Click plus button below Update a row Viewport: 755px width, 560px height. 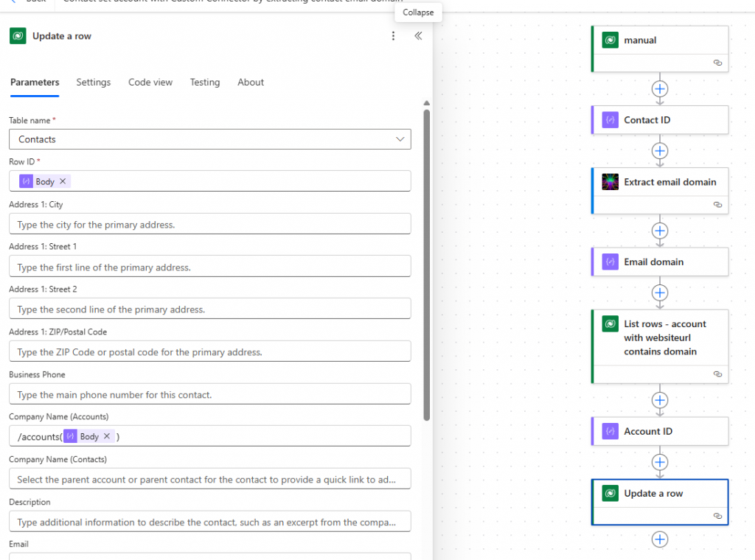[660, 539]
